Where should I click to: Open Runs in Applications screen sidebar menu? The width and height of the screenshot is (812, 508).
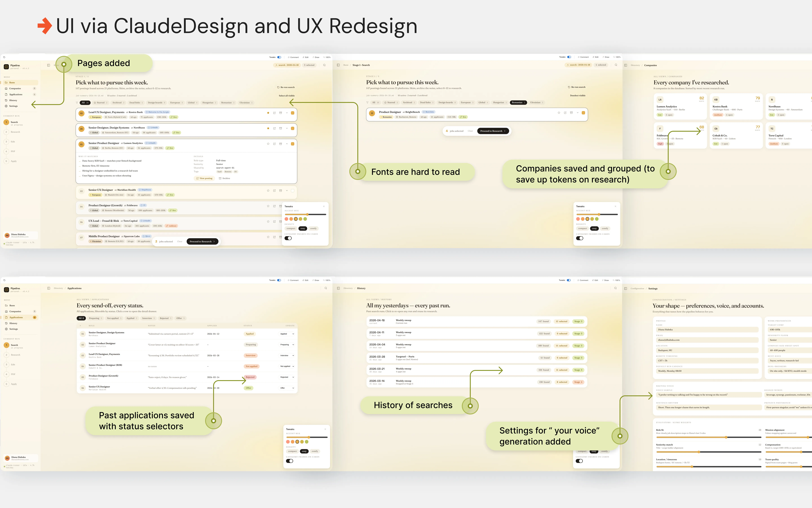coord(20,305)
